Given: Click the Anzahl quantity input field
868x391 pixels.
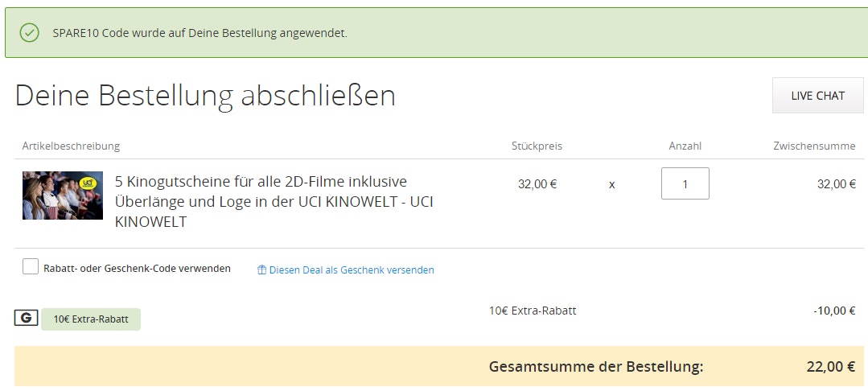Looking at the screenshot, I should (x=685, y=183).
